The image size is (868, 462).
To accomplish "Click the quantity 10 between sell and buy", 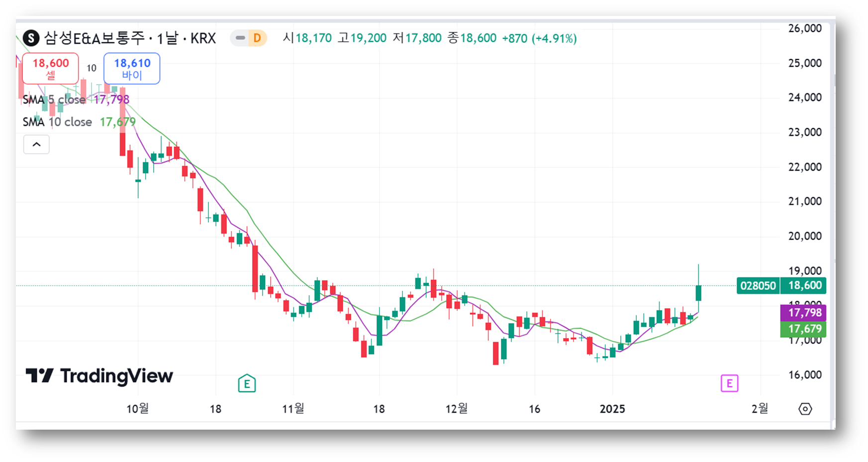I will [92, 68].
